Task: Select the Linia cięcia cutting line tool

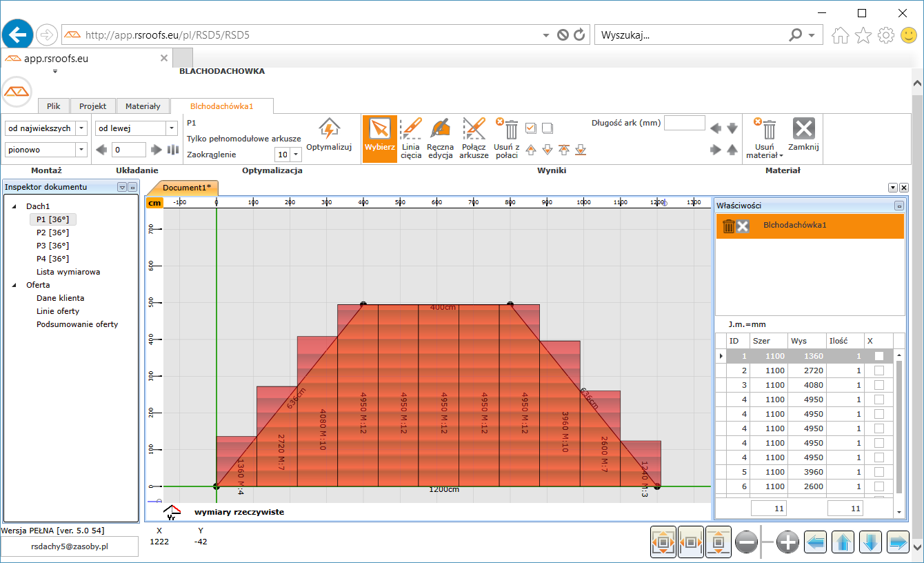Action: 411,138
